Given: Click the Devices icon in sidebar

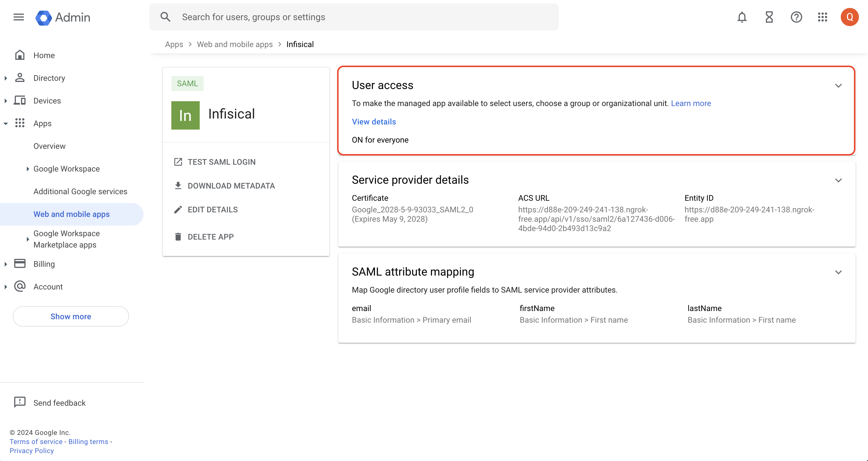Looking at the screenshot, I should 20,100.
